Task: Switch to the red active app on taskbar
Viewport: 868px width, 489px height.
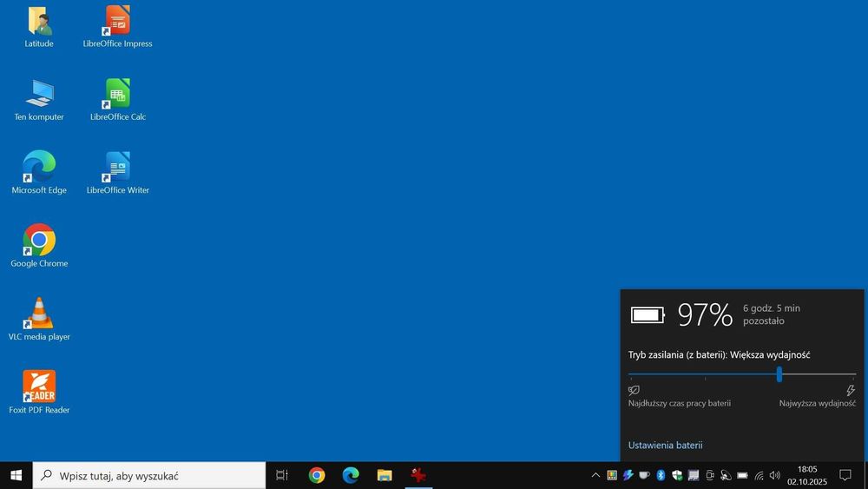Action: coord(418,475)
